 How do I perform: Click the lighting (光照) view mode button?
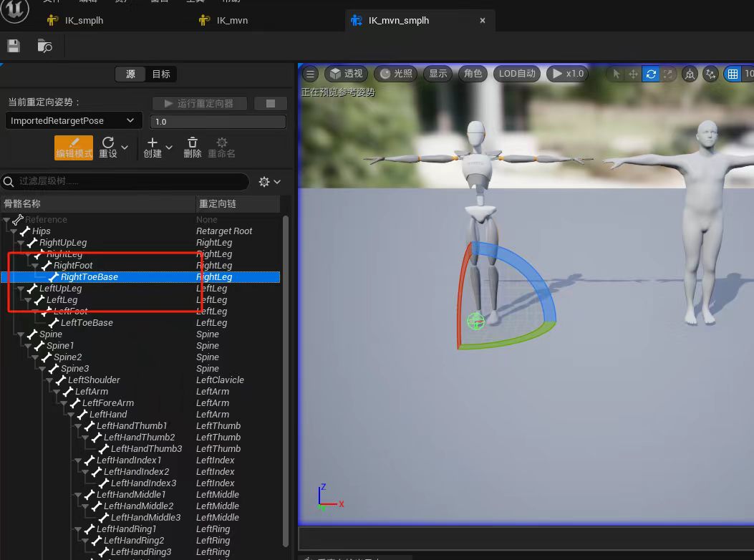tap(396, 74)
